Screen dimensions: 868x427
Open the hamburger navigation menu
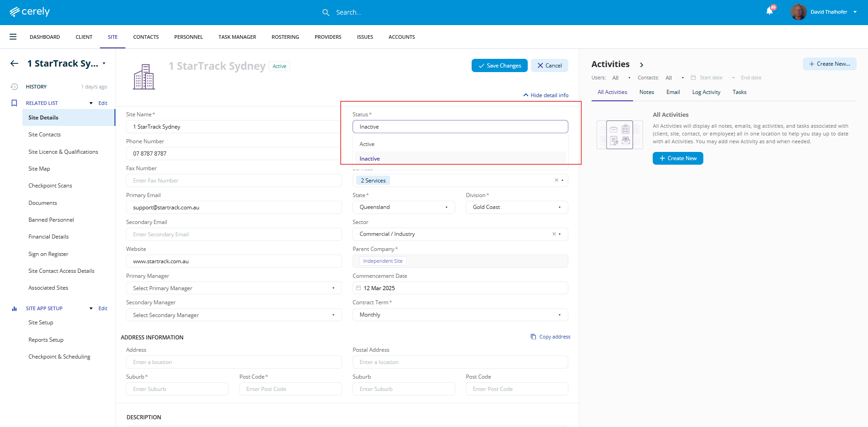coord(13,37)
